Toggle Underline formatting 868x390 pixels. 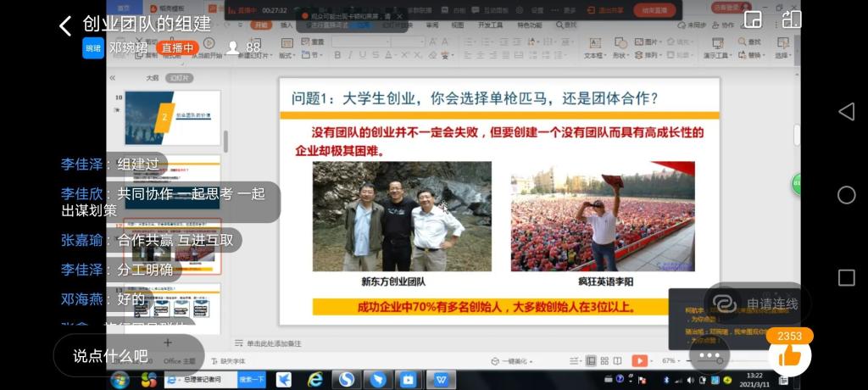363,55
